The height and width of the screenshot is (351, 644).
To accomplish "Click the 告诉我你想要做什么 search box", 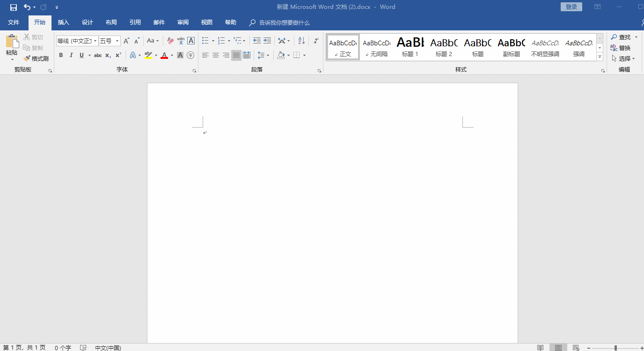I will [x=284, y=22].
